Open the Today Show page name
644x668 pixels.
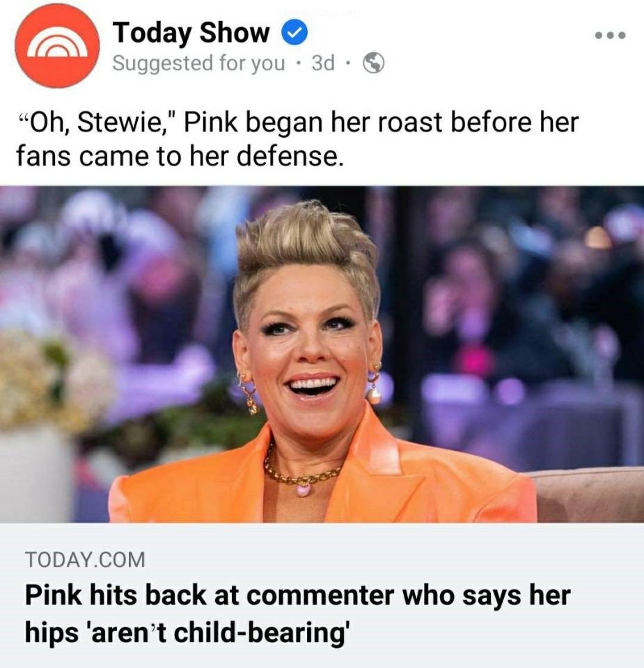[x=191, y=33]
